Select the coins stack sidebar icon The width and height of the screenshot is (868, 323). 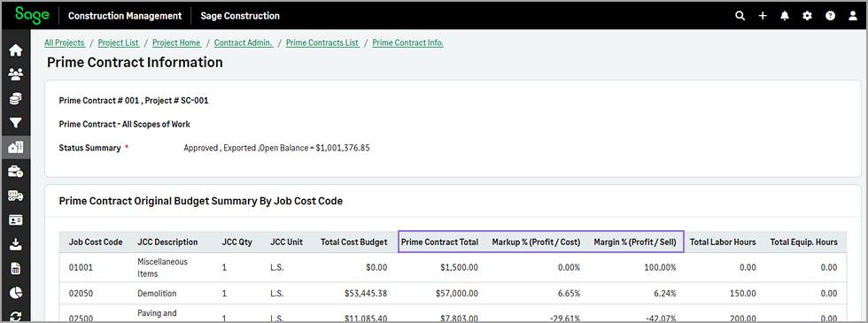pyautogui.click(x=16, y=99)
